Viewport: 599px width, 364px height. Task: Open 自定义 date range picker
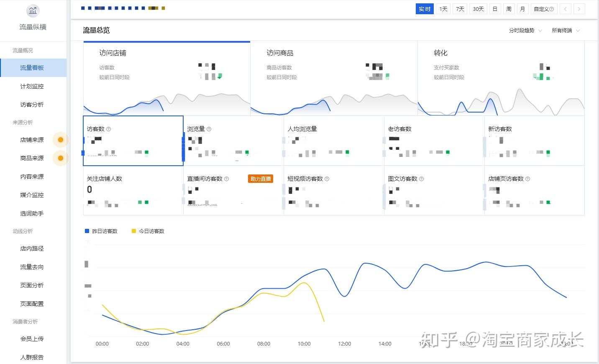[x=544, y=9]
